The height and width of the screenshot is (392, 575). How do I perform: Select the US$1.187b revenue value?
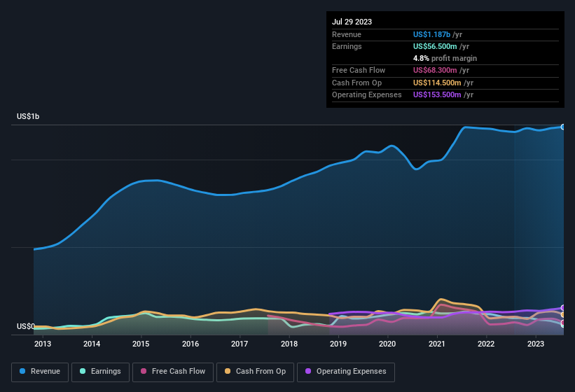click(x=431, y=34)
